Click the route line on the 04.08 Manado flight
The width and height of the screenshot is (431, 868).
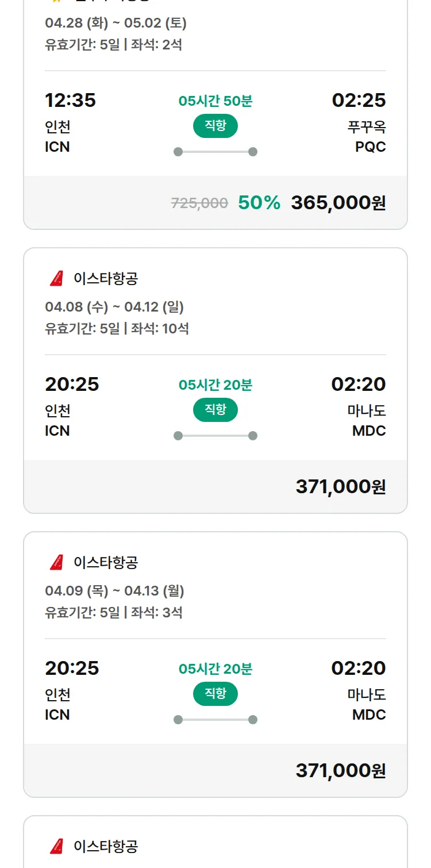(215, 436)
